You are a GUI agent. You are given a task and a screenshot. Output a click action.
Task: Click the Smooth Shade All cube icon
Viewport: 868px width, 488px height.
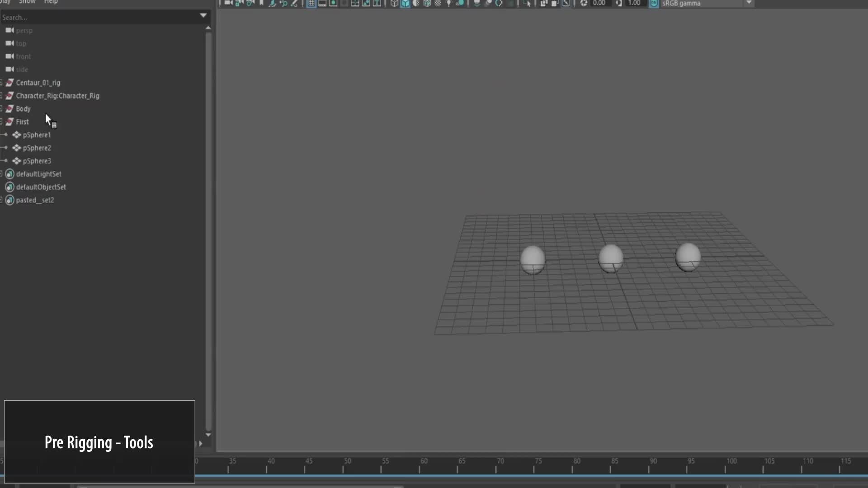pyautogui.click(x=405, y=3)
